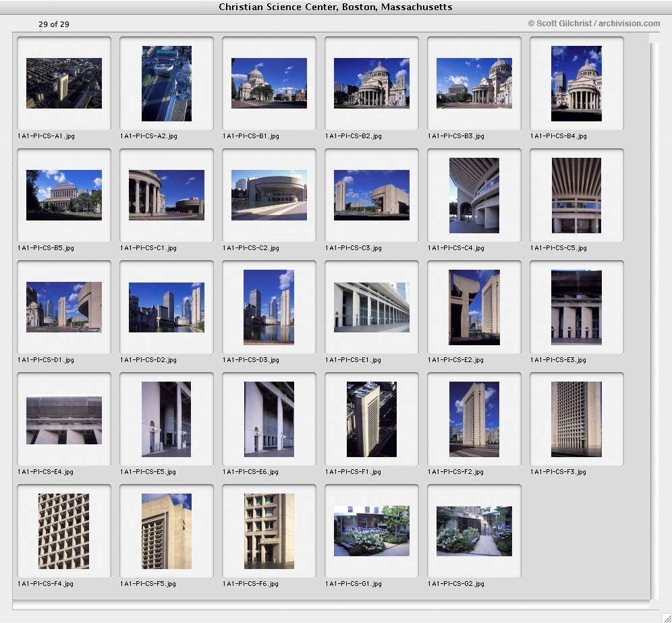Click the filename label 1A1-PI-CS-F1.jpg
Viewport: 672px width, 623px height.
pyautogui.click(x=353, y=472)
